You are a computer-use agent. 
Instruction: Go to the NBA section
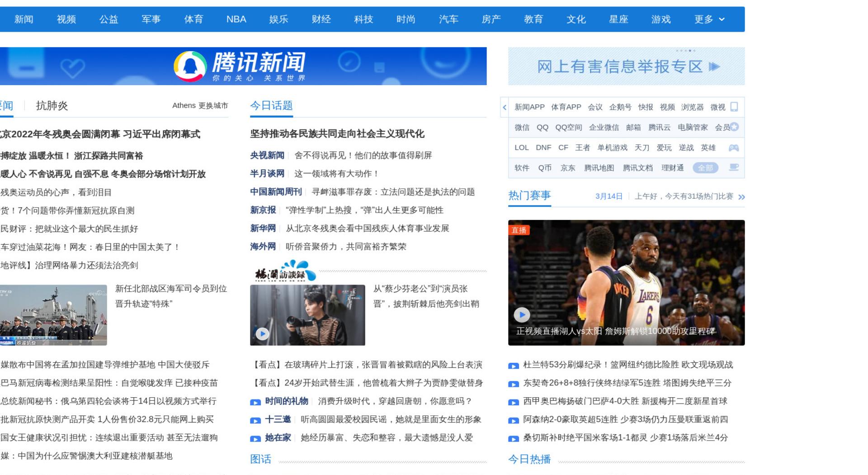pos(236,19)
